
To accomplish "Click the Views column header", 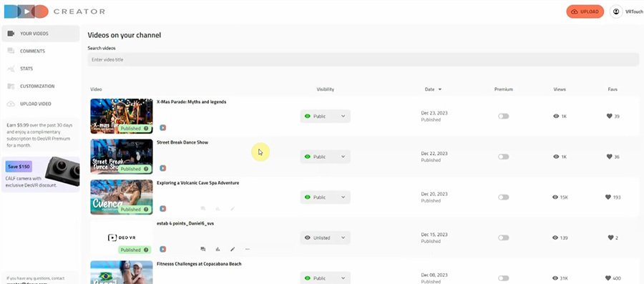I will [x=560, y=89].
